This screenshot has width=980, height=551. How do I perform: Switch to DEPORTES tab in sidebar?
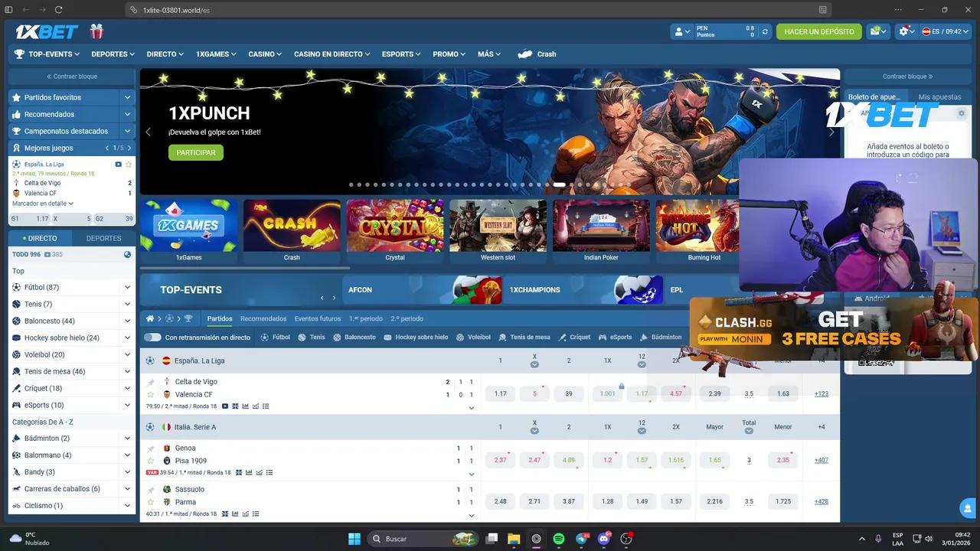pos(103,238)
